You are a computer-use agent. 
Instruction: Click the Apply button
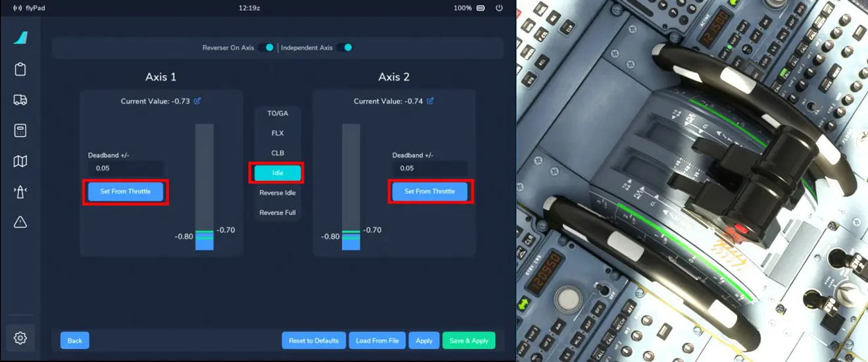(x=424, y=340)
